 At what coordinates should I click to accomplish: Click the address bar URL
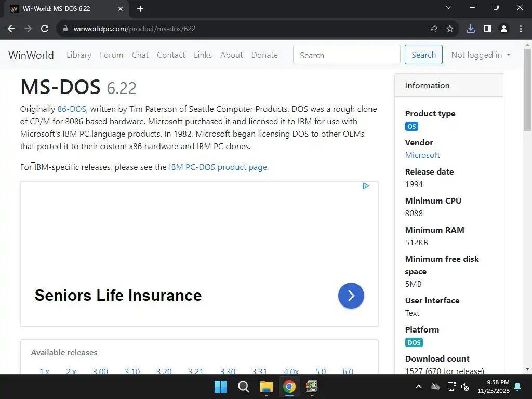pos(135,29)
